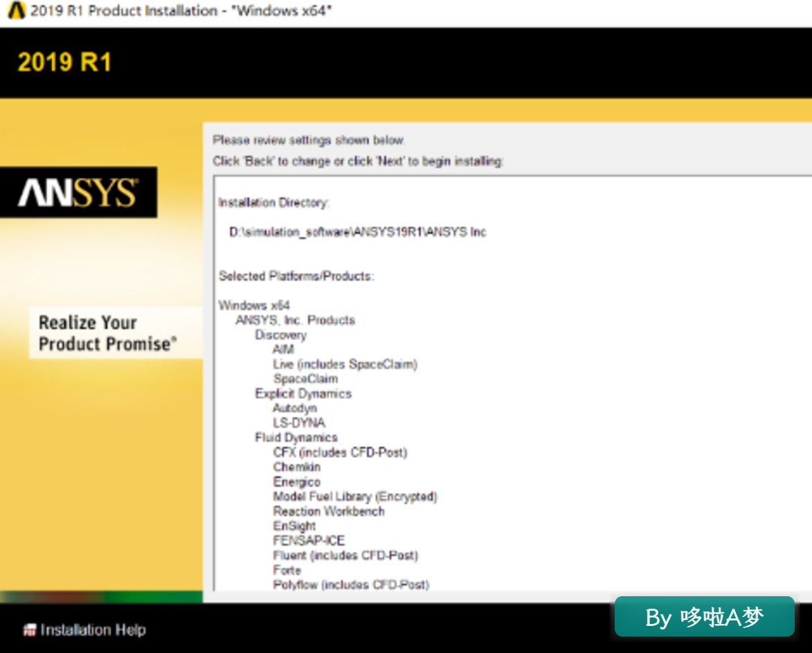
Task: Select the 'Forte' product row
Action: (x=287, y=570)
